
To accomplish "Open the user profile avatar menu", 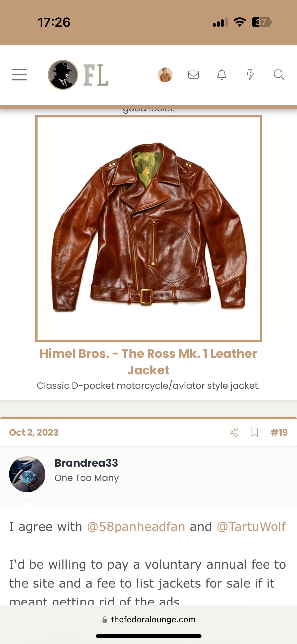I will 165,75.
